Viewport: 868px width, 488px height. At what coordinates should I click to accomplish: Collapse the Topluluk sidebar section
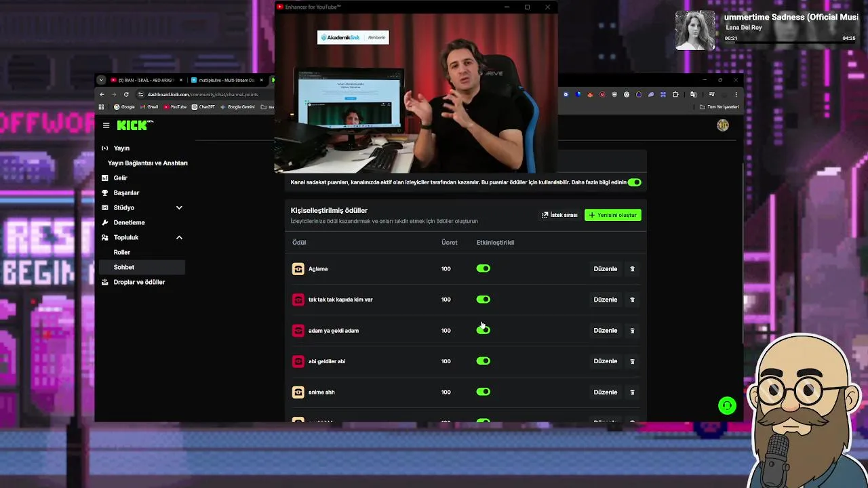142,237
